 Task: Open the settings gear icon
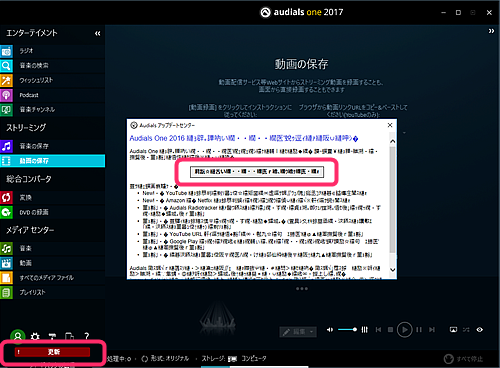tap(35, 336)
